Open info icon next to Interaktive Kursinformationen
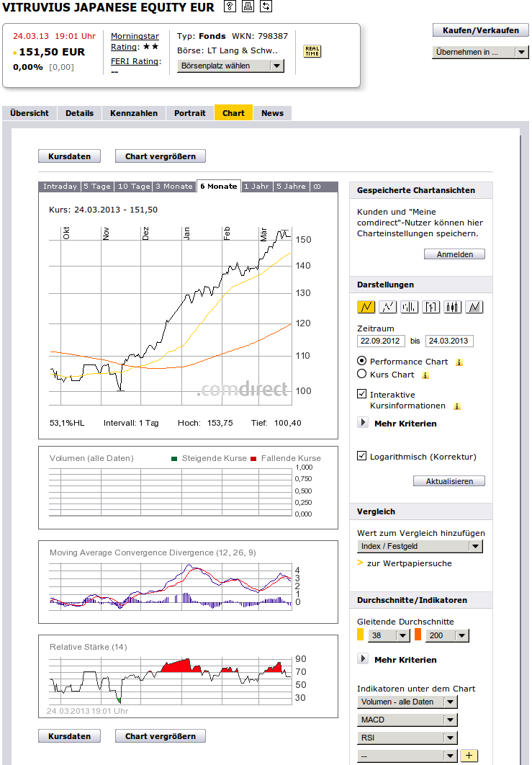This screenshot has height=765, width=532. coord(457,406)
